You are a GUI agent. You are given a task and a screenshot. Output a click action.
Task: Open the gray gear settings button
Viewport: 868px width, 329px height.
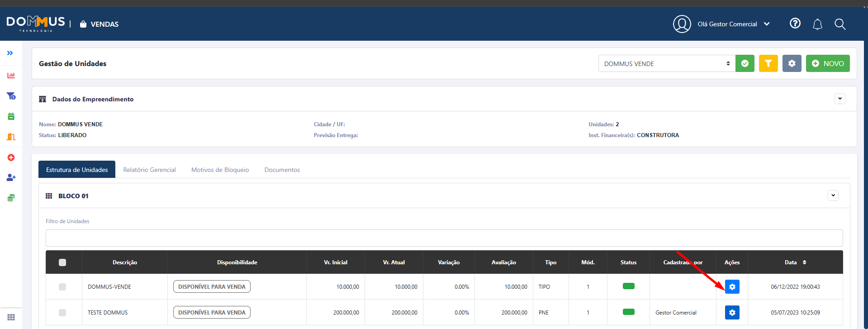pos(792,63)
